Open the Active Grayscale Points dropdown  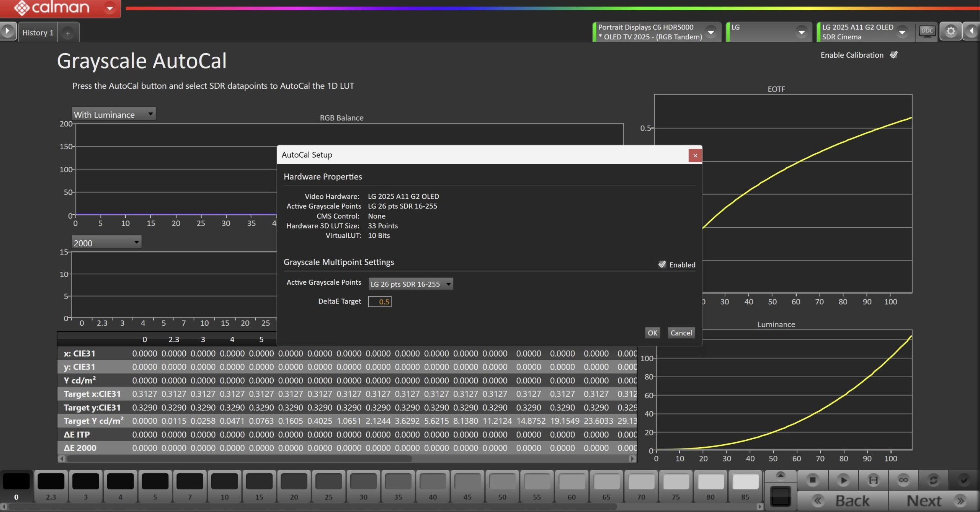(411, 284)
